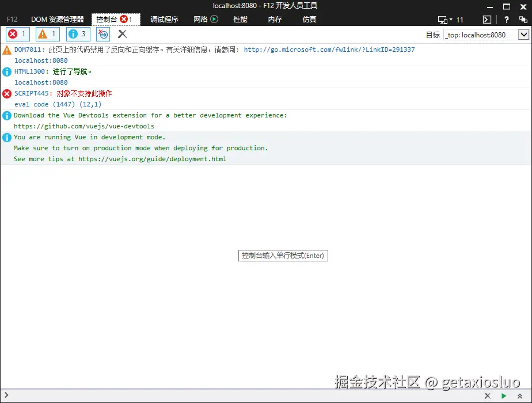Screen dimensions: 532x403
Task: Switch to the 调试程序 tab
Action: pos(164,19)
